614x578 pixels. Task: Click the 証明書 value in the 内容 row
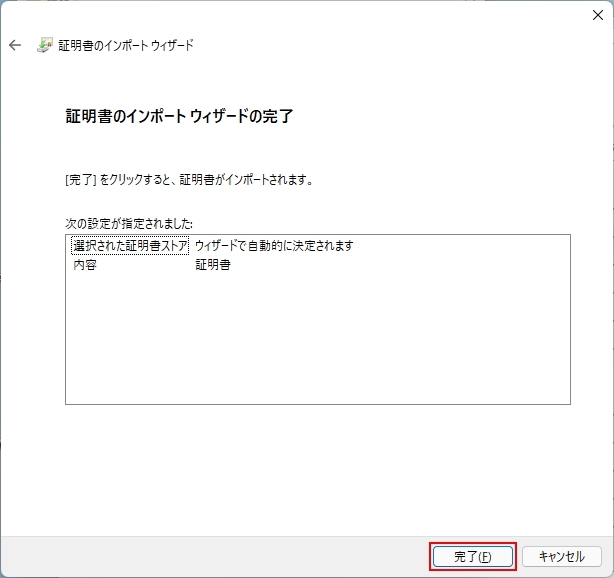(213, 265)
